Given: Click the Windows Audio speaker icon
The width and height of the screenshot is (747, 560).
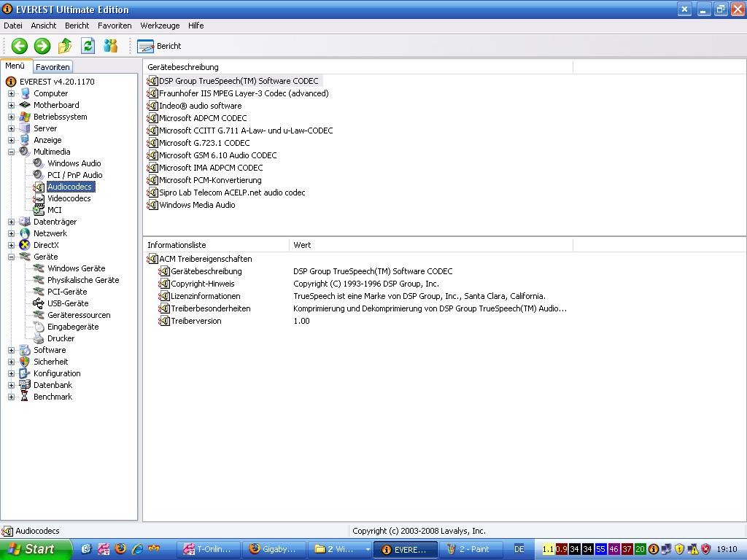Looking at the screenshot, I should tap(39, 163).
